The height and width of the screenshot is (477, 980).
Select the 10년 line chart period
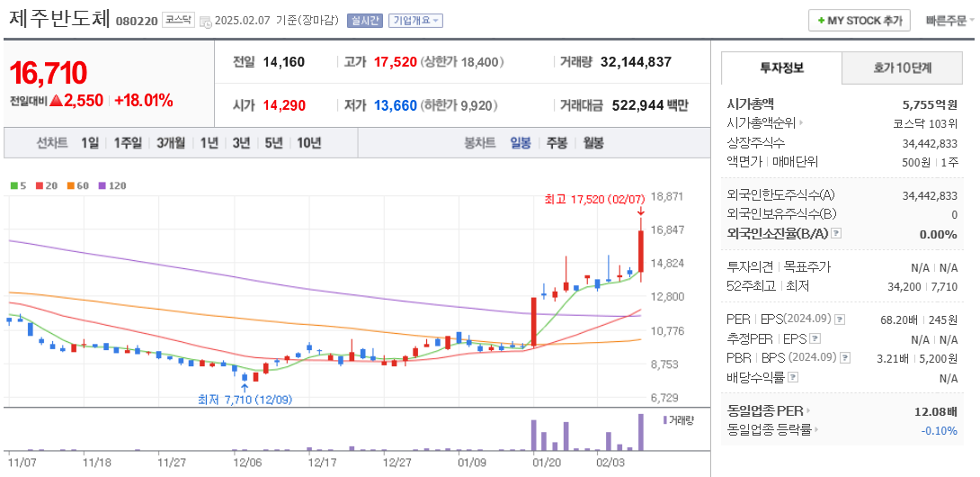point(308,143)
